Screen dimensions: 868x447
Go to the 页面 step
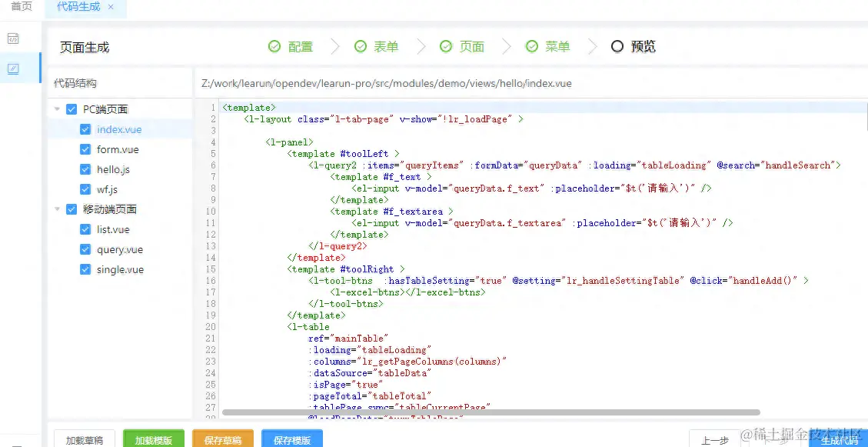471,46
